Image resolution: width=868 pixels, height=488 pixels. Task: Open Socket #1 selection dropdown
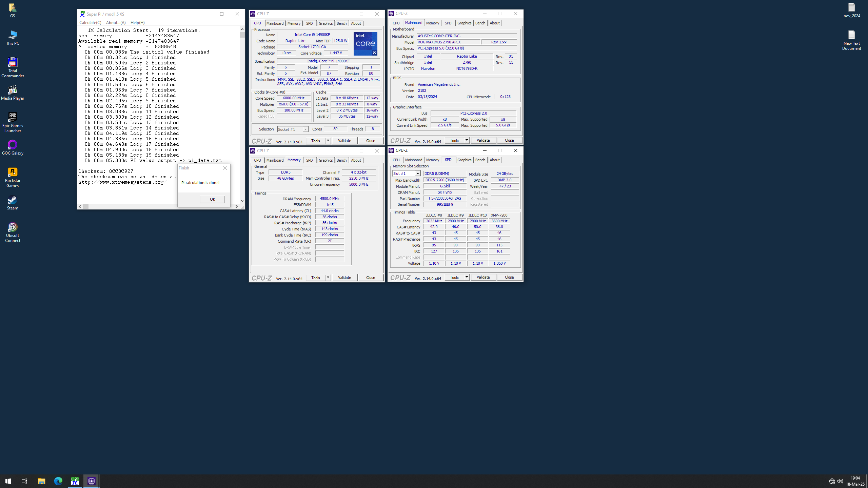coord(293,129)
